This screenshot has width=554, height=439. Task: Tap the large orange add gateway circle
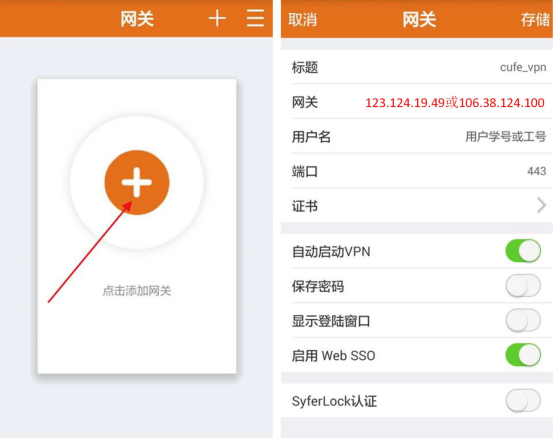click(137, 182)
